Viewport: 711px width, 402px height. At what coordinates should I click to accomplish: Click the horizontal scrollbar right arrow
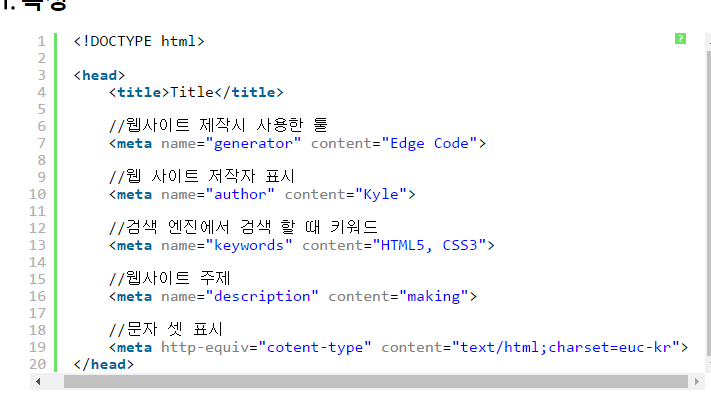[x=696, y=382]
